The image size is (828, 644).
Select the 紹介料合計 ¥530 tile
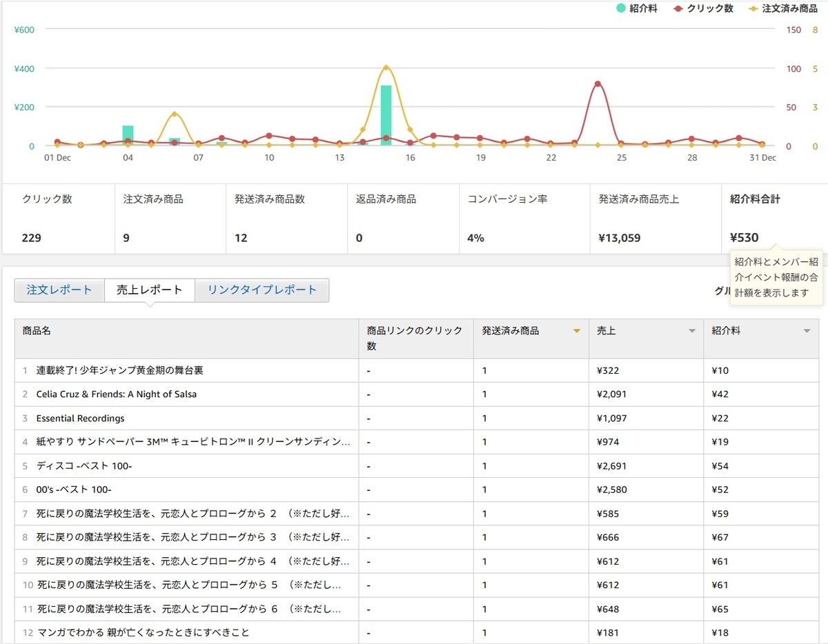[773, 219]
